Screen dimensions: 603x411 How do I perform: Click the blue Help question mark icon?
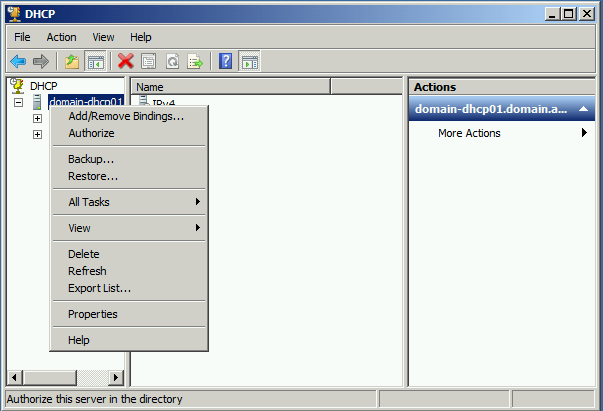point(226,61)
